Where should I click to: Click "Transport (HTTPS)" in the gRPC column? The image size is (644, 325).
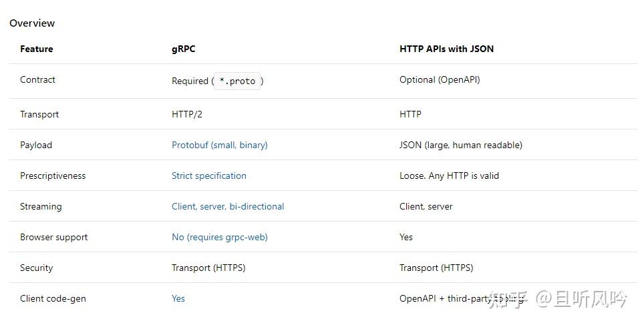[208, 268]
